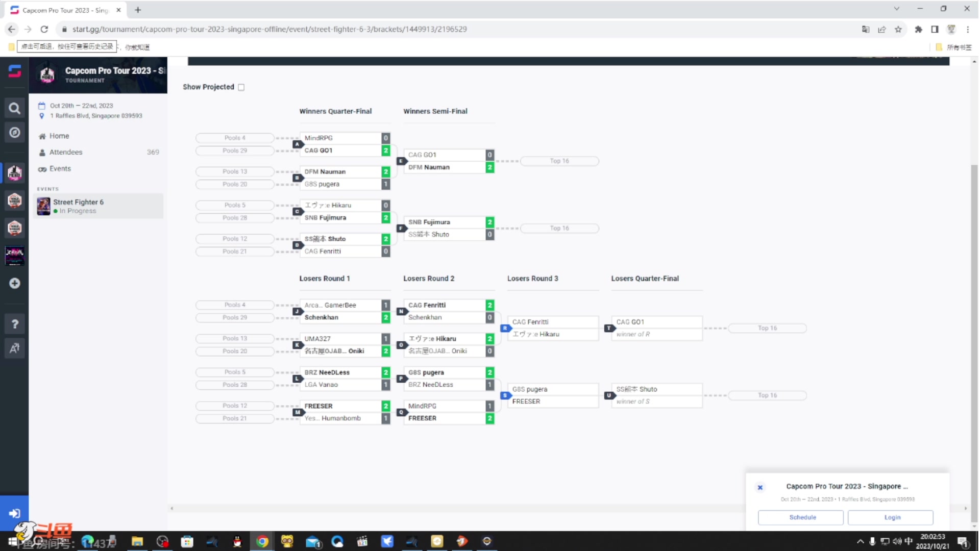
Task: Open a new browser tab
Action: (138, 10)
